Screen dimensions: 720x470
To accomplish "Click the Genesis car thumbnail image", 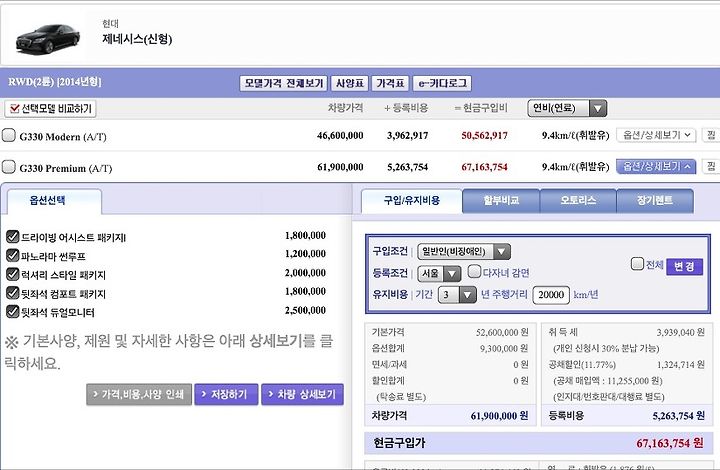I will 48,38.
